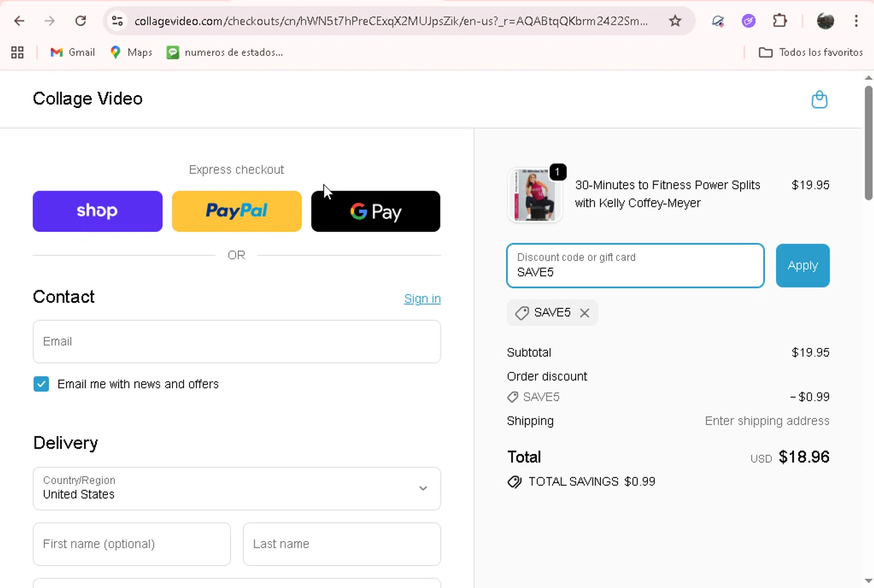
Task: Focus the First name (optional) field
Action: point(132,544)
